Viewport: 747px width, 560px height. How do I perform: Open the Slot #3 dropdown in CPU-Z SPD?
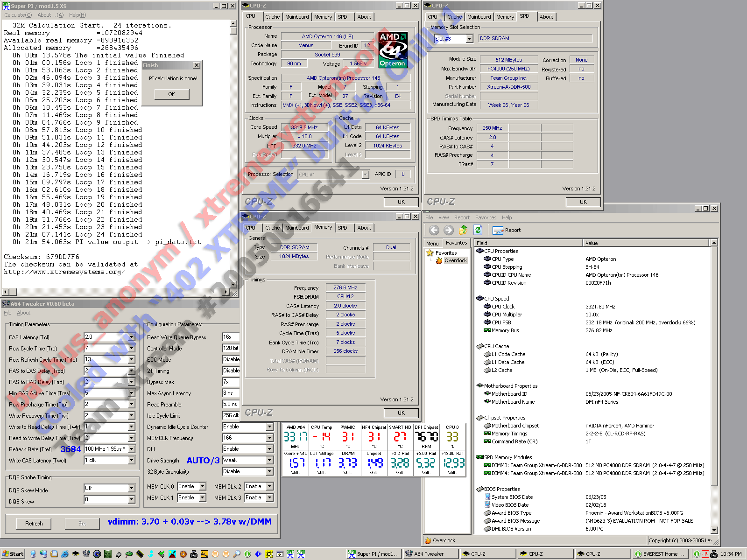pyautogui.click(x=470, y=39)
